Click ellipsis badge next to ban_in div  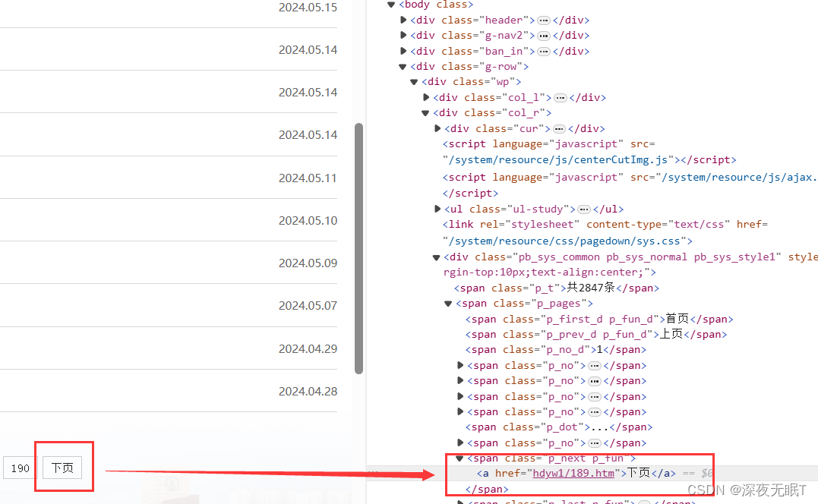tap(543, 52)
